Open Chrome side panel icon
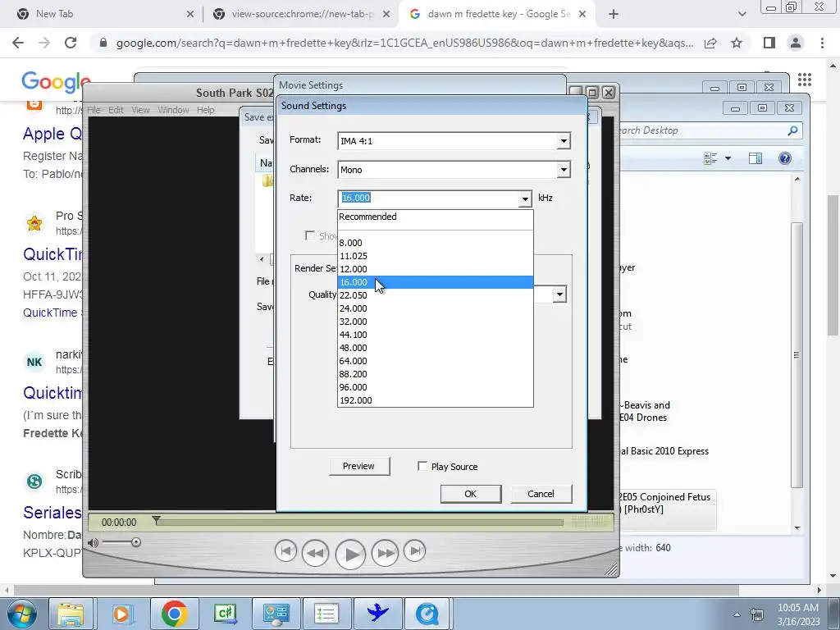 (769, 43)
